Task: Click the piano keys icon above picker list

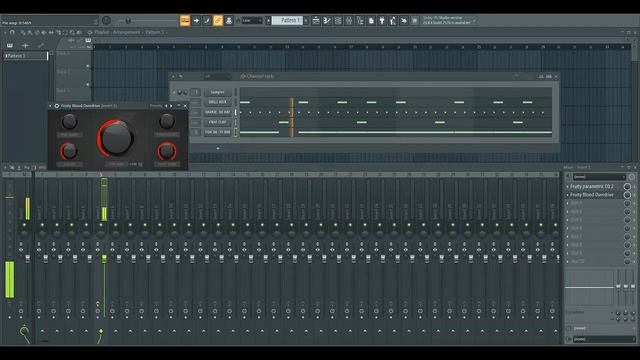Action: (x=10, y=45)
